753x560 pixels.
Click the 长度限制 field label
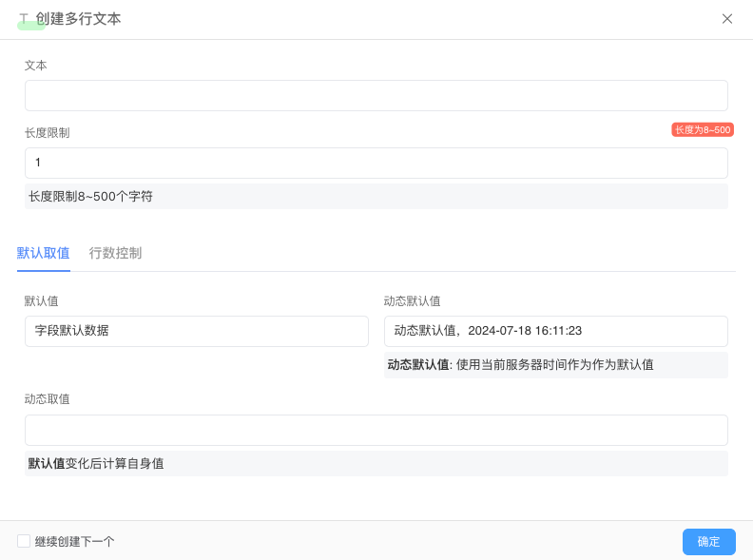coord(47,133)
